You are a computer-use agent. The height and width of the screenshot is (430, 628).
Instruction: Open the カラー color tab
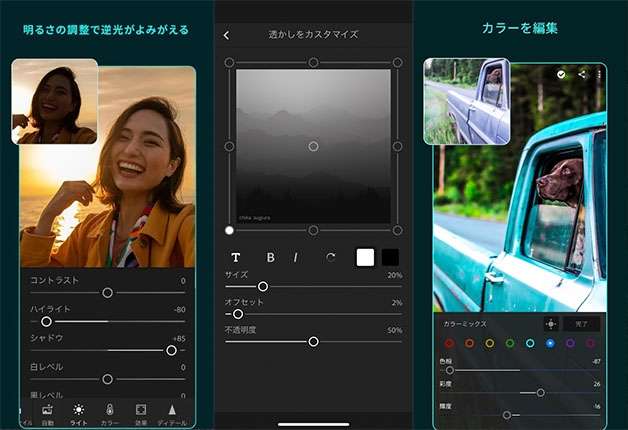tap(109, 414)
